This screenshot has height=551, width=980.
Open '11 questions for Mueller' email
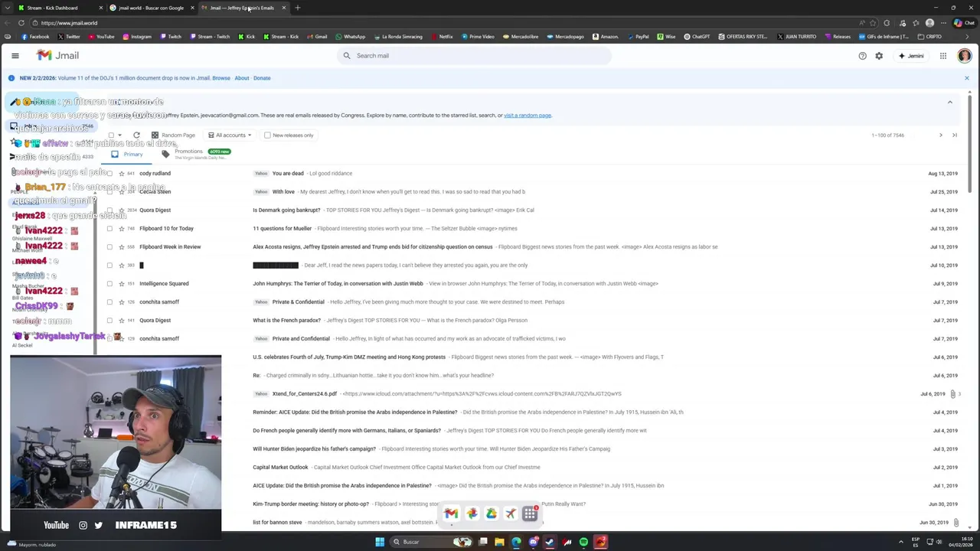click(x=282, y=229)
